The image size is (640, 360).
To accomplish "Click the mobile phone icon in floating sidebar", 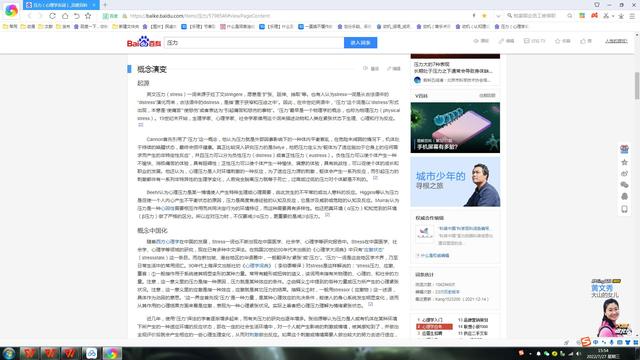I will click(x=624, y=209).
